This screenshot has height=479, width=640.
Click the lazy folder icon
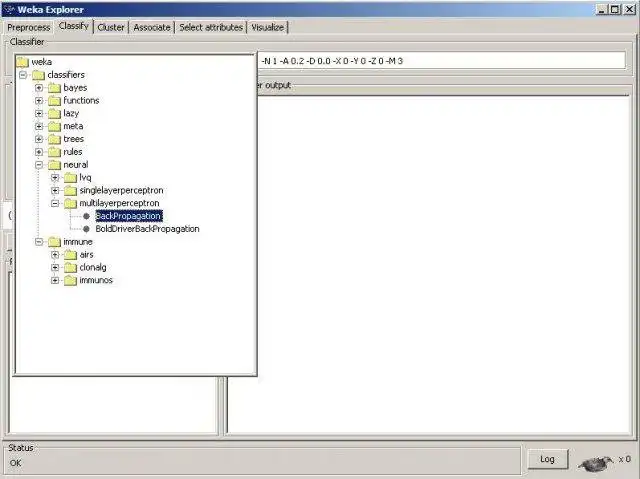(54, 113)
